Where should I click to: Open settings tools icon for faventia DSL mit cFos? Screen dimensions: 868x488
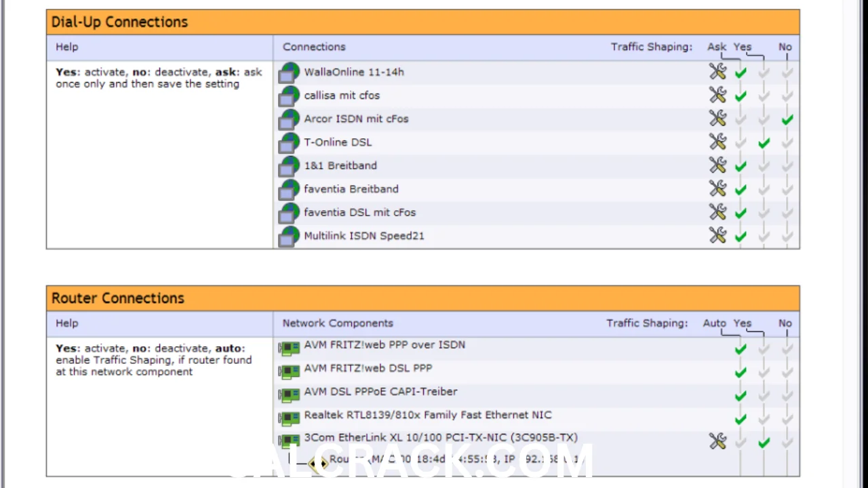click(x=717, y=212)
